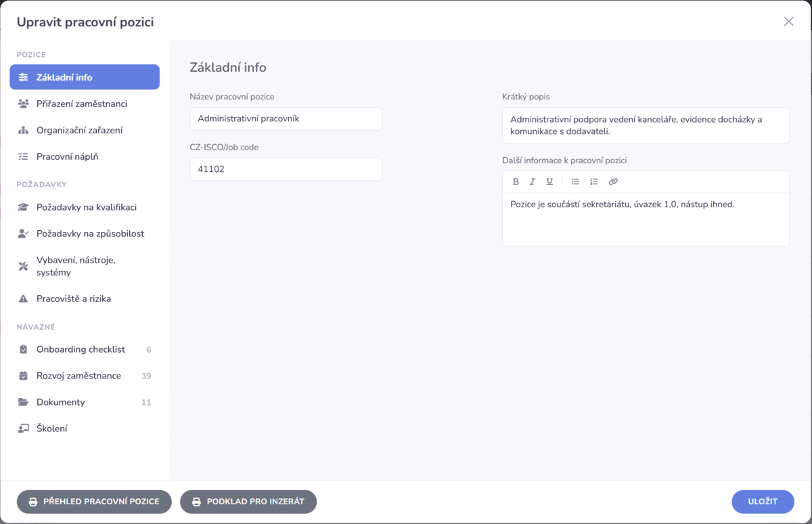Open the Základní info section
Image resolution: width=812 pixels, height=524 pixels.
(x=85, y=77)
